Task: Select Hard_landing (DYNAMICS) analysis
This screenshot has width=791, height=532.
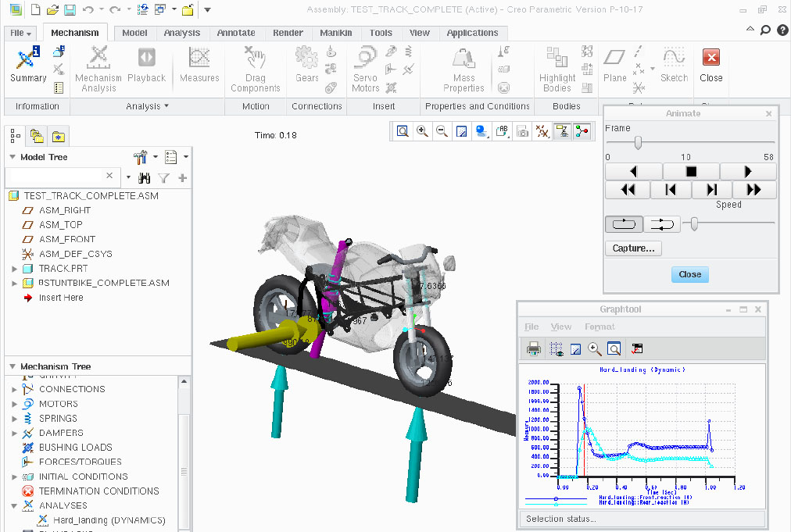Action: click(109, 520)
